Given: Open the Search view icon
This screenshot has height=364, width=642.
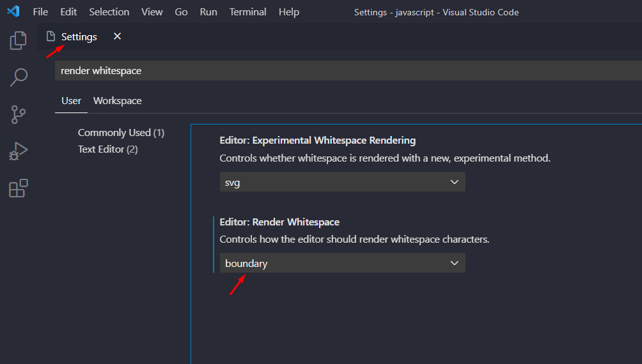Looking at the screenshot, I should coord(19,78).
